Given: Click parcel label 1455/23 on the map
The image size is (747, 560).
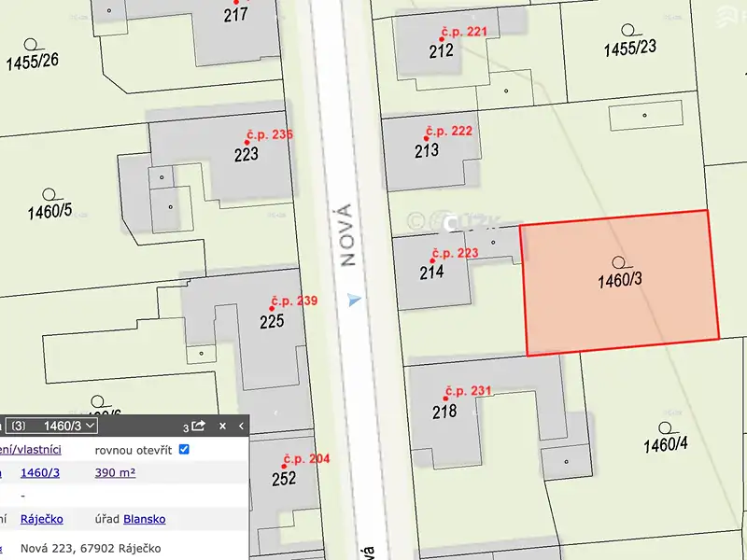Looking at the screenshot, I should coord(629,49).
